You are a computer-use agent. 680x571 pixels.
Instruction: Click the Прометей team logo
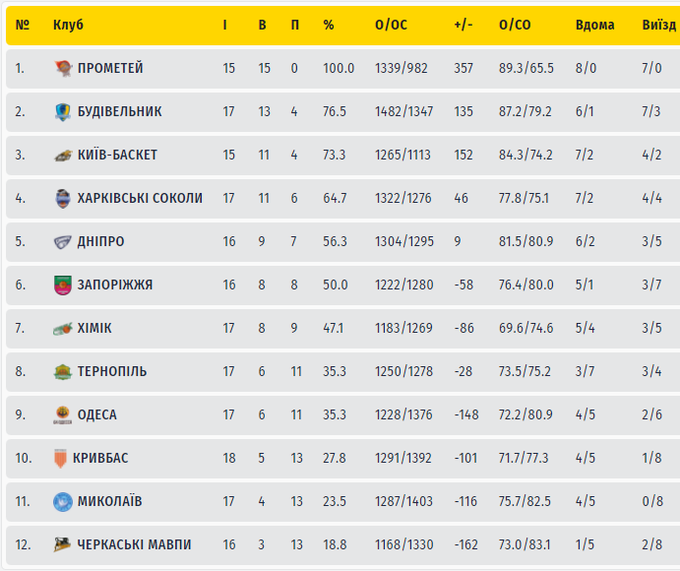point(62,69)
